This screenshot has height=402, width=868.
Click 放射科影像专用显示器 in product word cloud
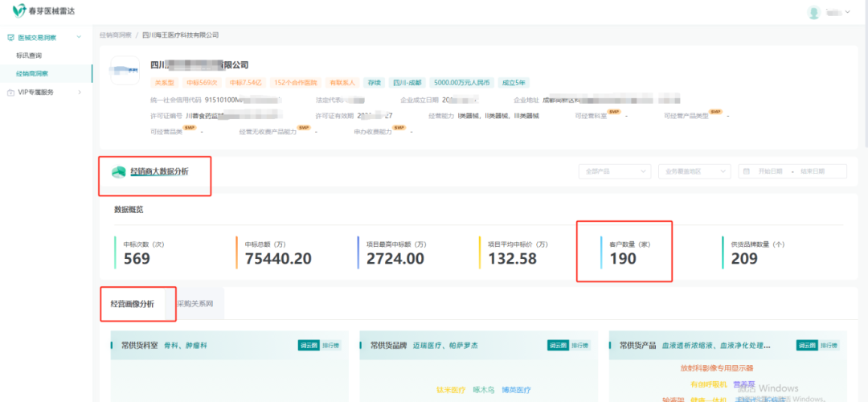(x=717, y=367)
